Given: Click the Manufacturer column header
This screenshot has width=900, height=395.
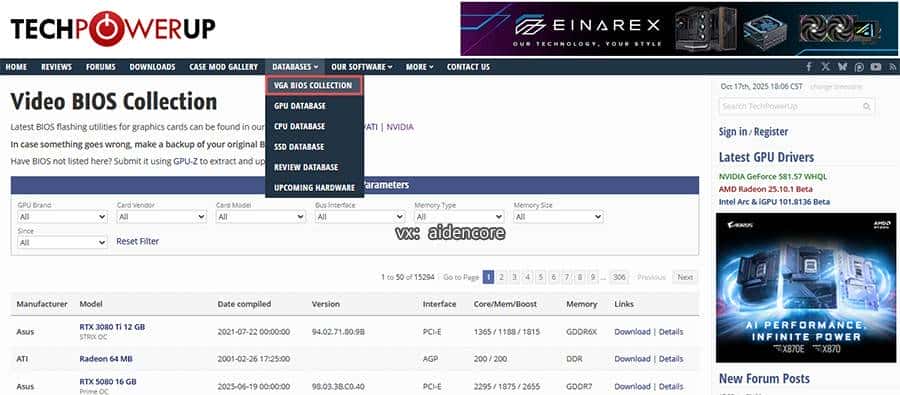Looking at the screenshot, I should [x=42, y=304].
